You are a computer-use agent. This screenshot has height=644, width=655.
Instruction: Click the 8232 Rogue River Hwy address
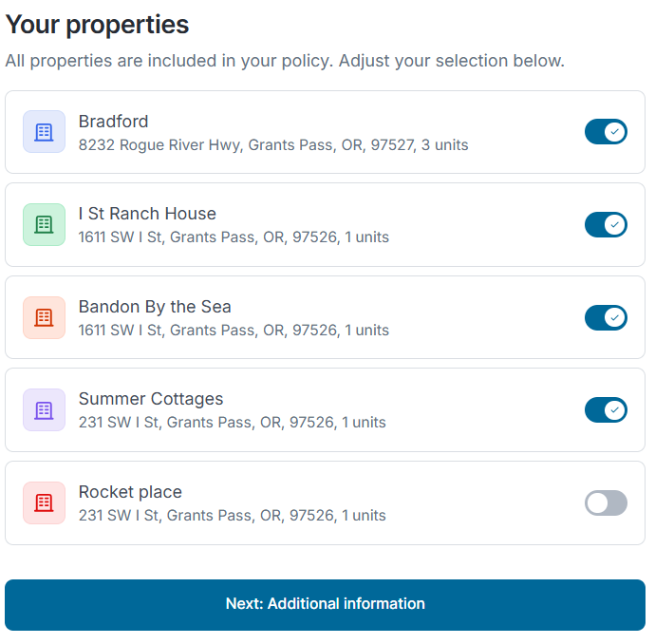click(x=273, y=145)
